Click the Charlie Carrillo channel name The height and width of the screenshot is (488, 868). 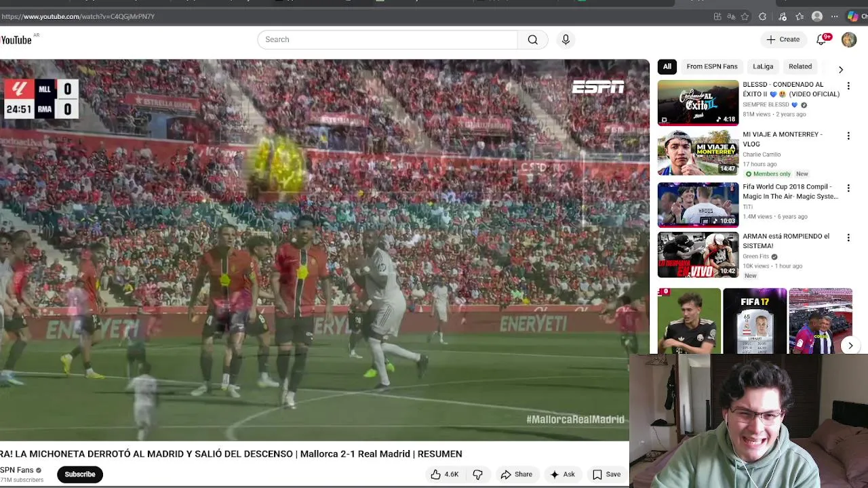pyautogui.click(x=762, y=155)
